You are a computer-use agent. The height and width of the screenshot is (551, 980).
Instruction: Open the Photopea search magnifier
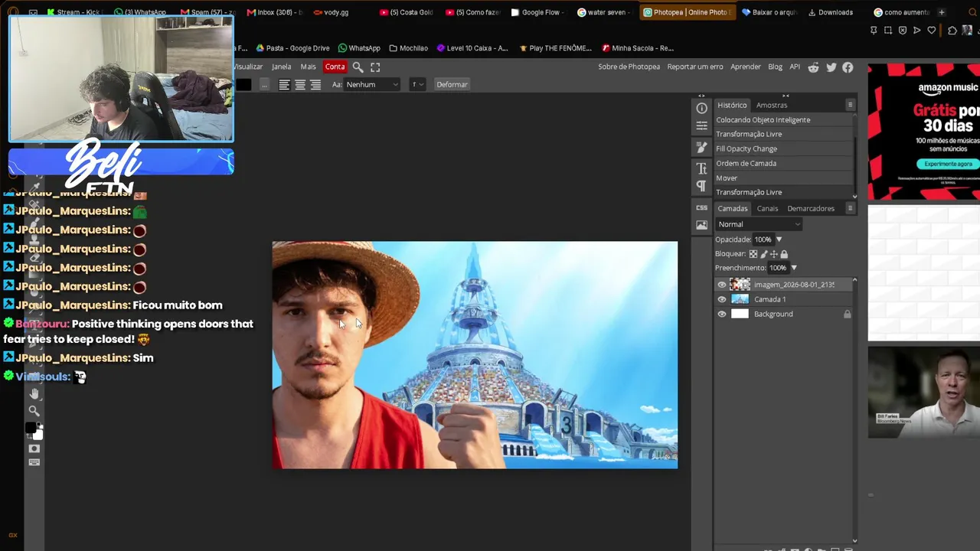358,67
